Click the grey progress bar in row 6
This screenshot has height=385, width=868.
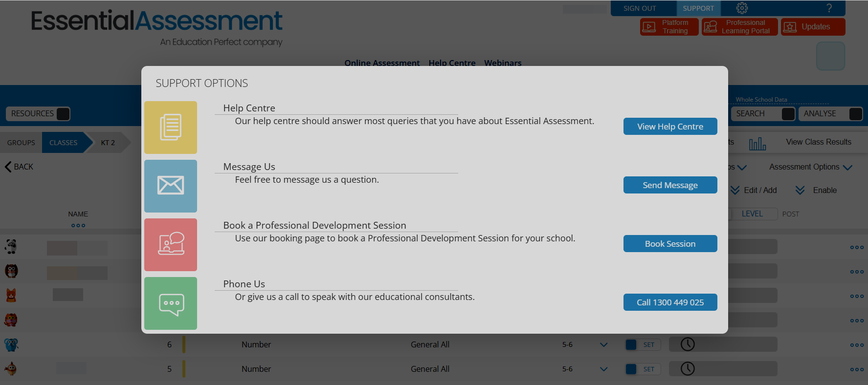pos(723,344)
